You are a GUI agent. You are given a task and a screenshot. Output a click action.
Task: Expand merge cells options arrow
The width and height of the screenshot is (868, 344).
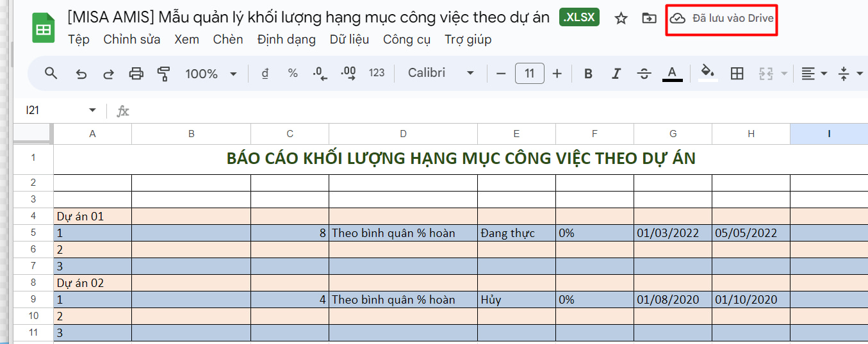[x=784, y=74]
